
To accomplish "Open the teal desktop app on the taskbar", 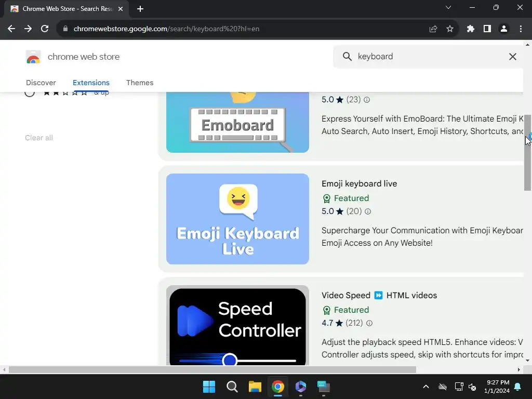I will coord(323,387).
